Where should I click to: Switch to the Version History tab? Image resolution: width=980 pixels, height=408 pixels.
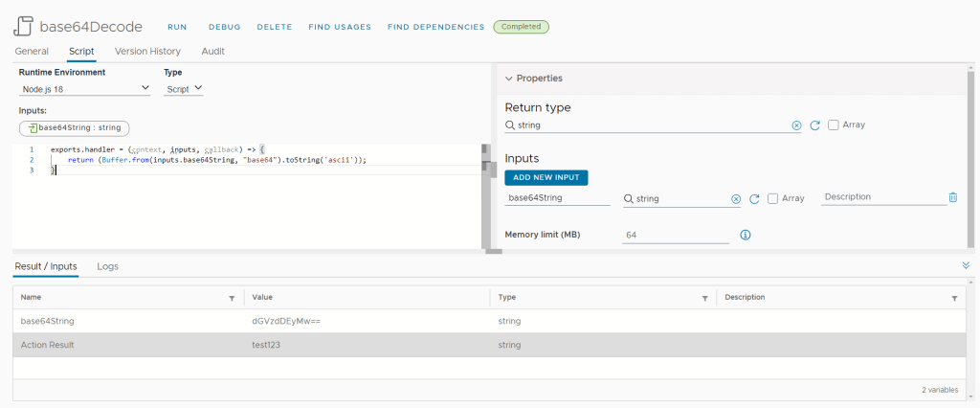[x=147, y=51]
